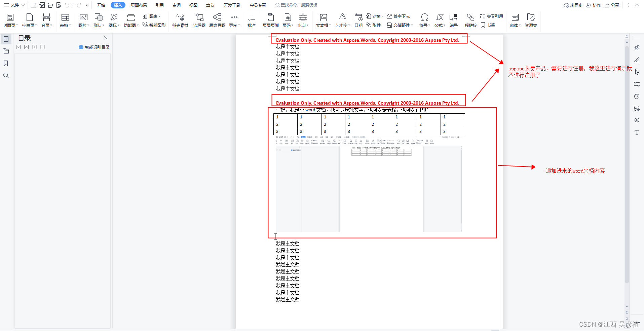Open the outline panel icon in left sidebar
644x331 pixels.
6,39
